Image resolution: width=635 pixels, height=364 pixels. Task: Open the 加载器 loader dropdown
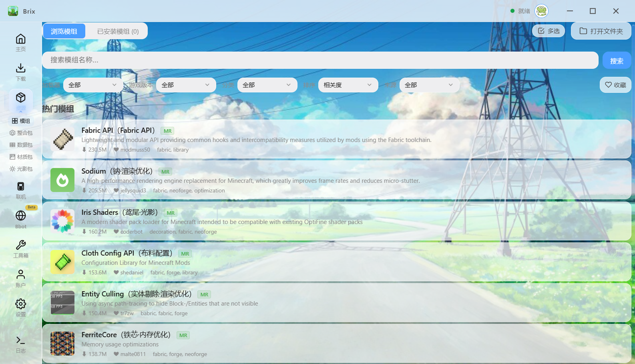[x=93, y=85]
